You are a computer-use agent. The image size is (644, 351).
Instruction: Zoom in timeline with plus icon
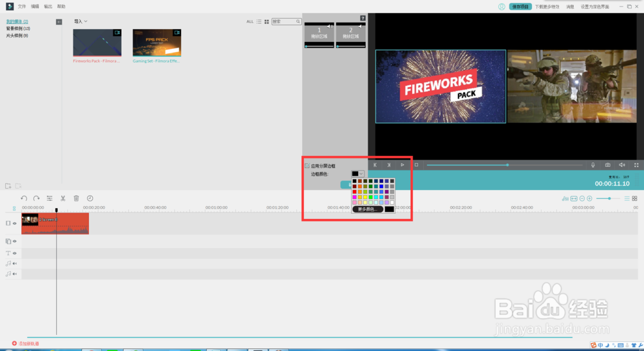click(589, 199)
